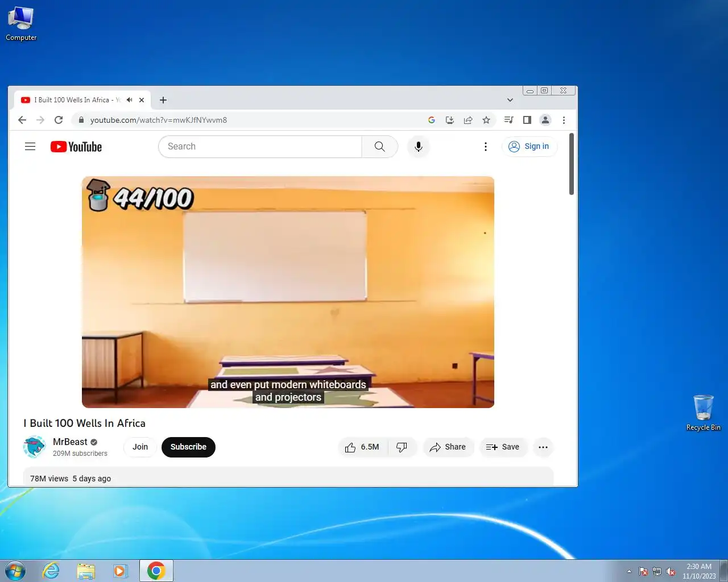The image size is (728, 582).
Task: Install app icon in address bar
Action: (x=450, y=120)
